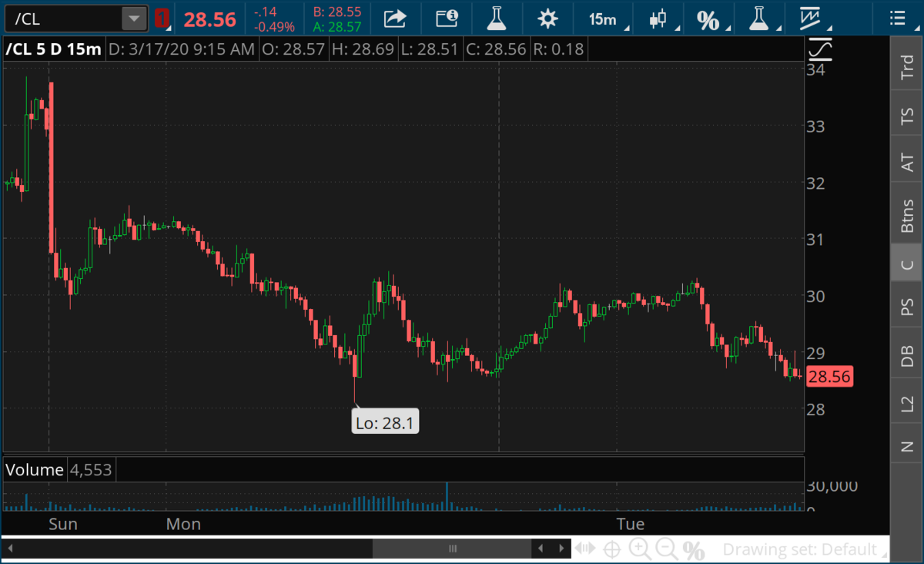
Task: Open the candlestick chart style menu
Action: 659,18
